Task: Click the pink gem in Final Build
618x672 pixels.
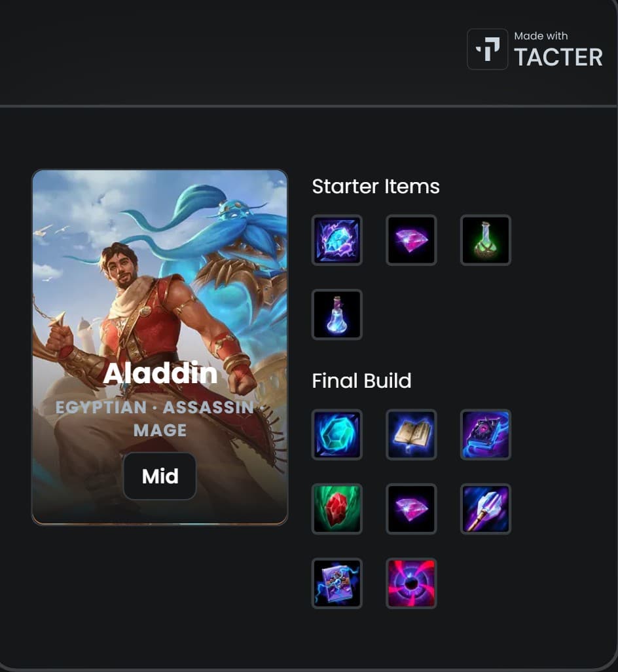Action: point(411,509)
